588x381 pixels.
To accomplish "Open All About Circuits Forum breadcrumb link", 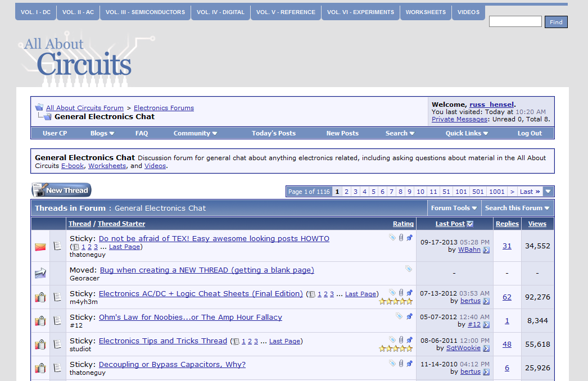I will (x=85, y=108).
